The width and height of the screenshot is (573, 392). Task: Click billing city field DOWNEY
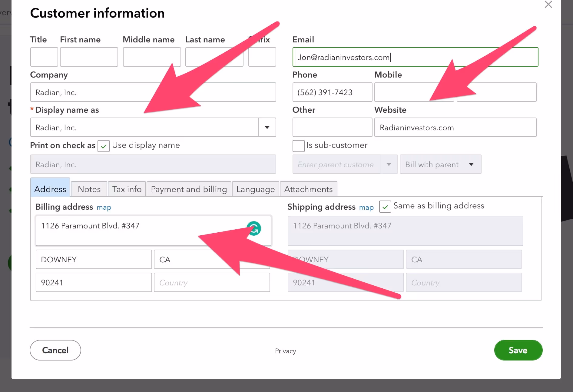tap(94, 259)
